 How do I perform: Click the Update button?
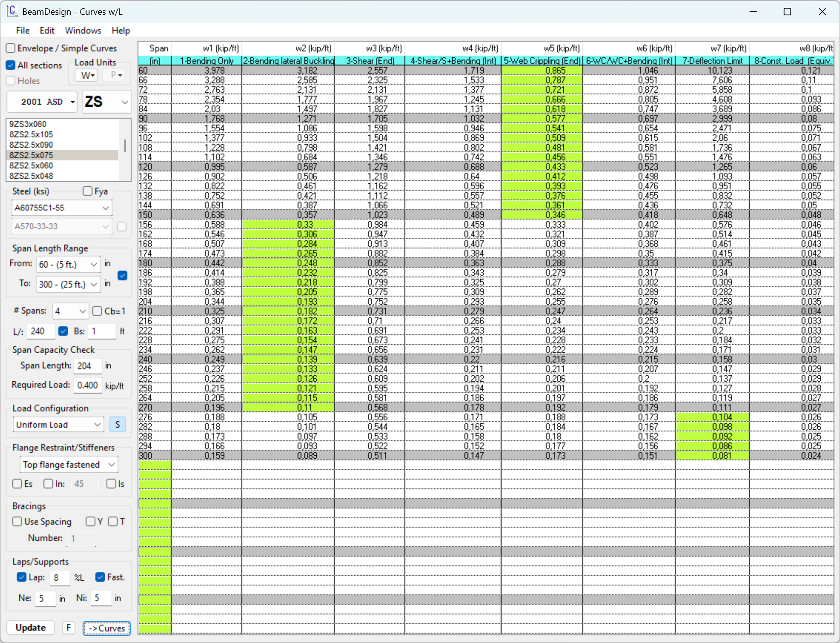31,628
